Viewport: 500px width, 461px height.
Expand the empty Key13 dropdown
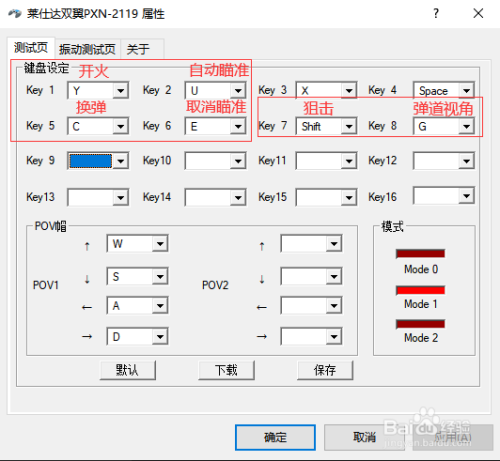pos(98,198)
